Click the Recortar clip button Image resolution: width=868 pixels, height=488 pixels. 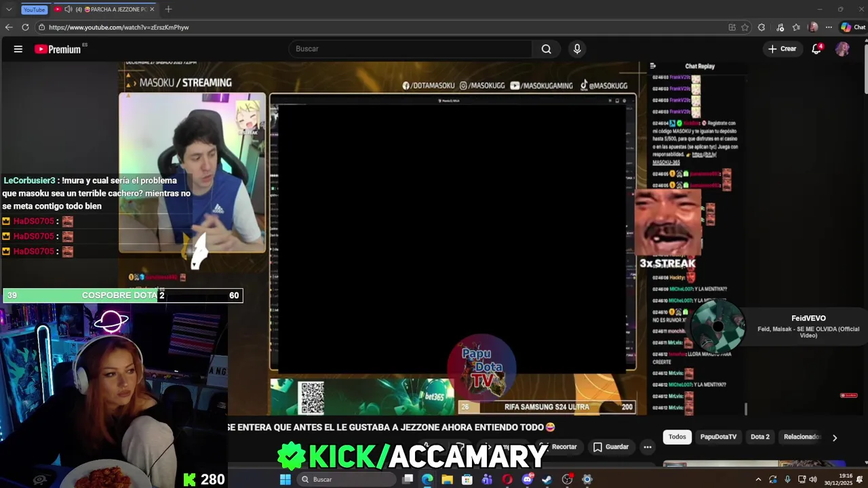558,447
